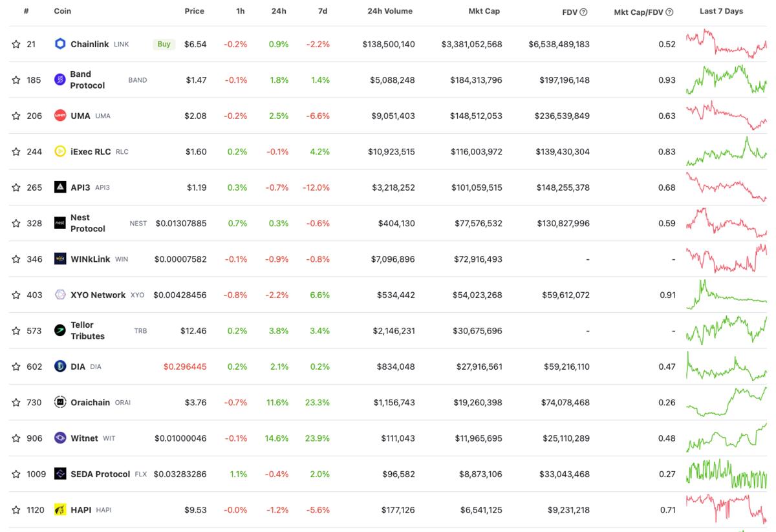Open Witnet's 7-day sparkline chart
Viewport: 776px width, 532px height.
click(726, 438)
